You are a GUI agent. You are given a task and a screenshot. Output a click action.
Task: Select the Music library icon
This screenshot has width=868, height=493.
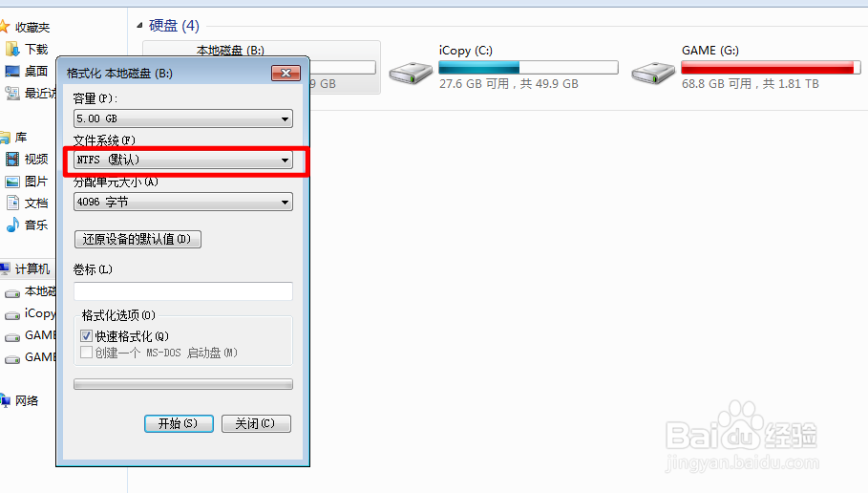tap(12, 225)
